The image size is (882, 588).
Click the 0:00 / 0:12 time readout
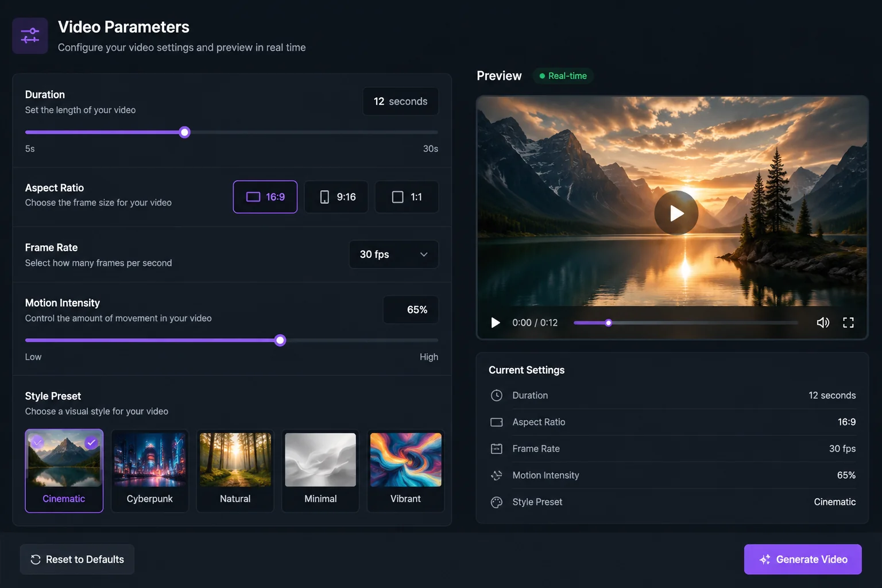click(x=535, y=323)
